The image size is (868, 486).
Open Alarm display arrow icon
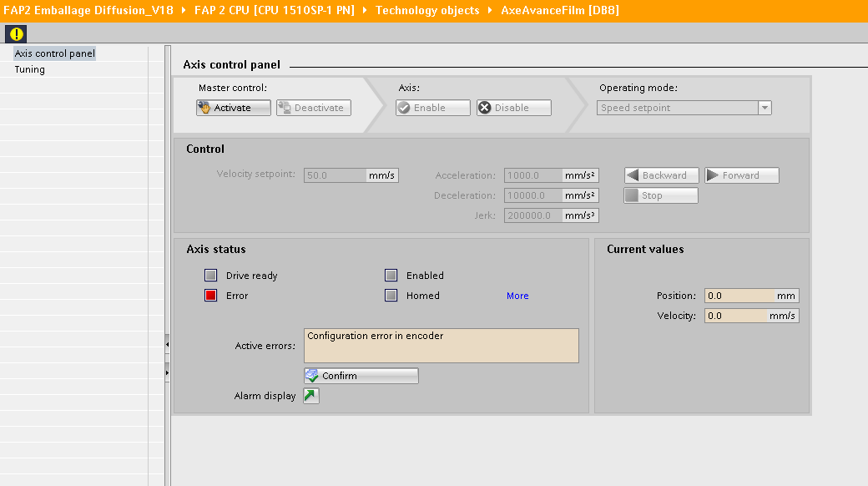pos(311,396)
